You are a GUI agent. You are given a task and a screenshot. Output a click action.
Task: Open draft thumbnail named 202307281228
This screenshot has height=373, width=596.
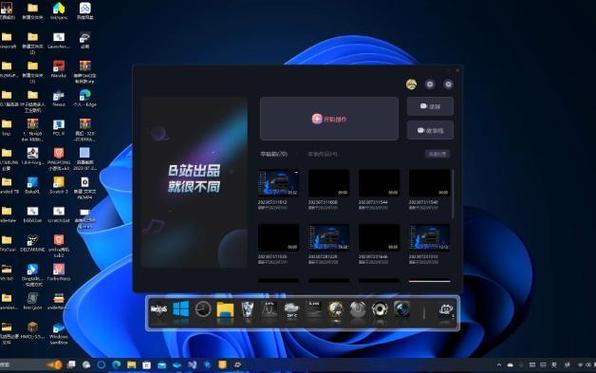coord(328,237)
